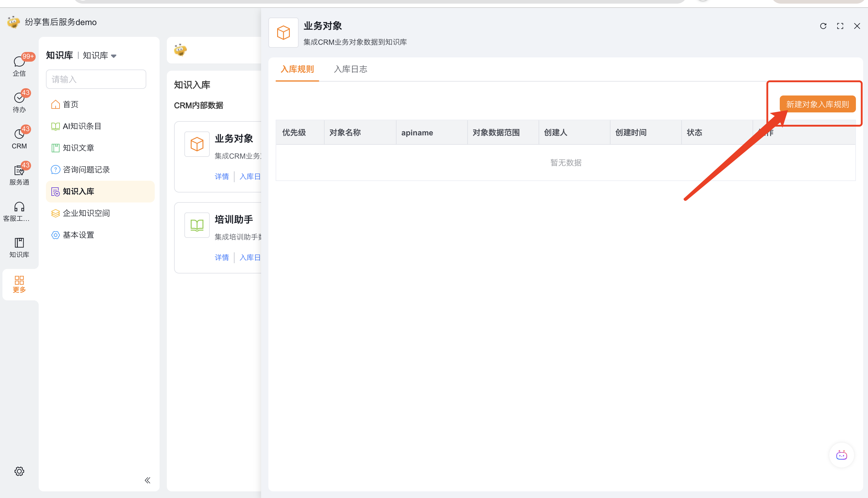
Task: Open 入库日志 link on 培训助手 card
Action: (x=250, y=257)
